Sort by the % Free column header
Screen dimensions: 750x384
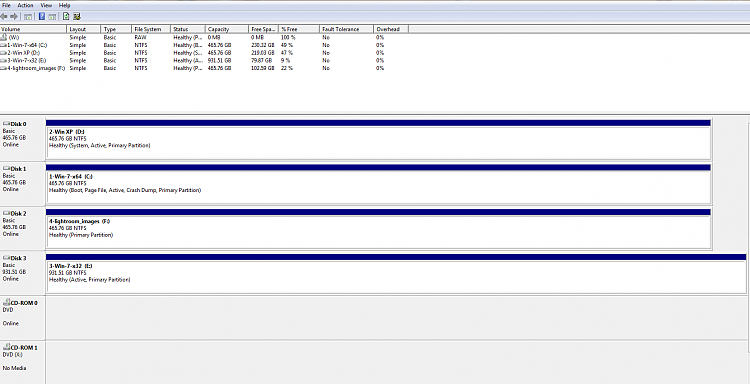tap(299, 29)
